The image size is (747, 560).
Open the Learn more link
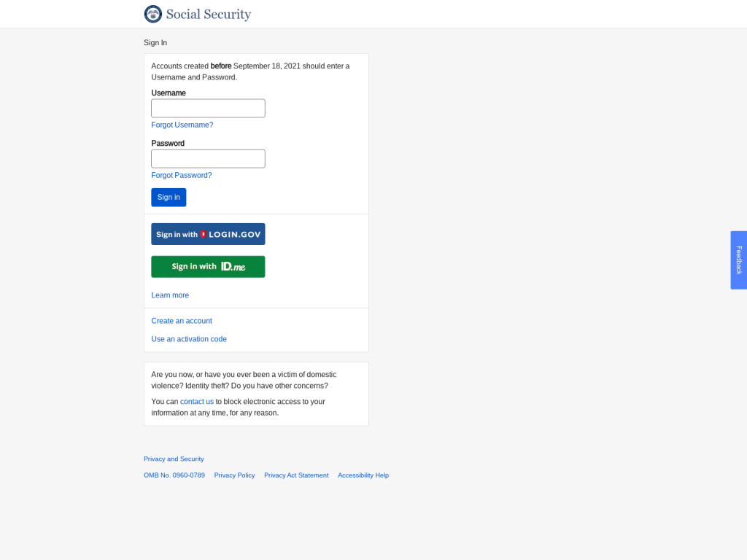pos(170,295)
